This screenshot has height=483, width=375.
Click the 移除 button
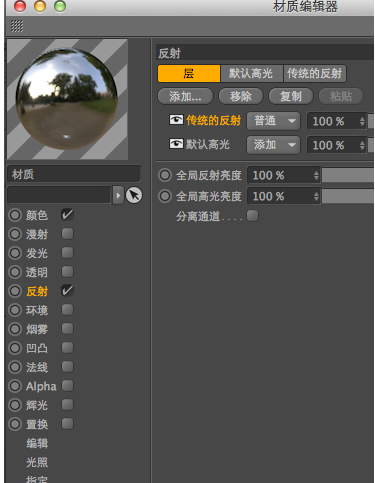click(x=241, y=96)
